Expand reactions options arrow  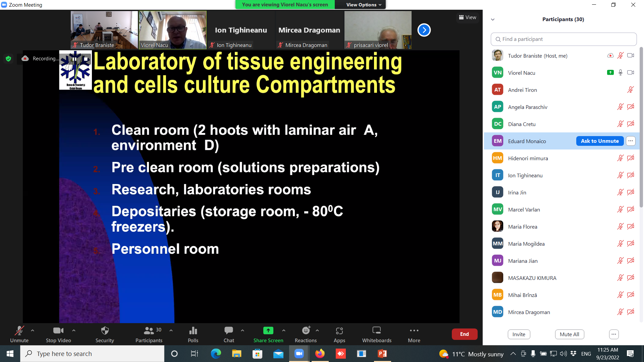(x=317, y=330)
